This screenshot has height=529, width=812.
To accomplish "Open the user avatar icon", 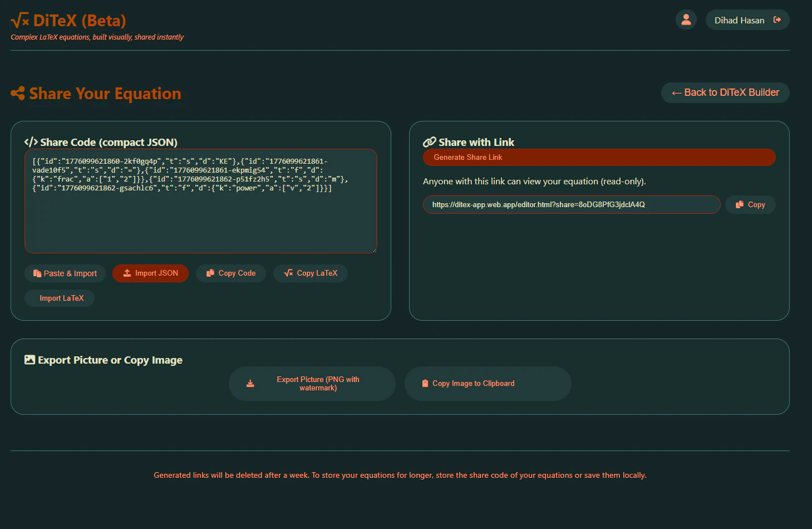I will 686,19.
